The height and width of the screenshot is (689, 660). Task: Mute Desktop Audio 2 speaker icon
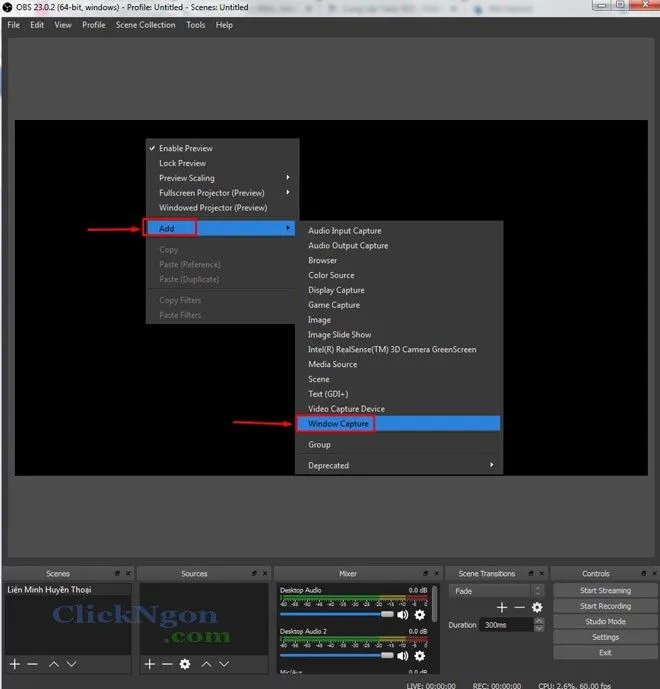click(x=403, y=656)
